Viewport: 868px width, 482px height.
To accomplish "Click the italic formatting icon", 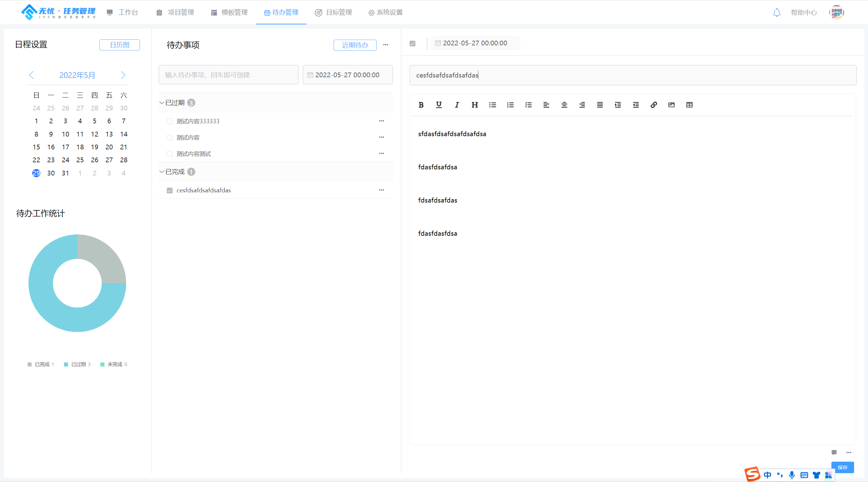I will tap(457, 105).
